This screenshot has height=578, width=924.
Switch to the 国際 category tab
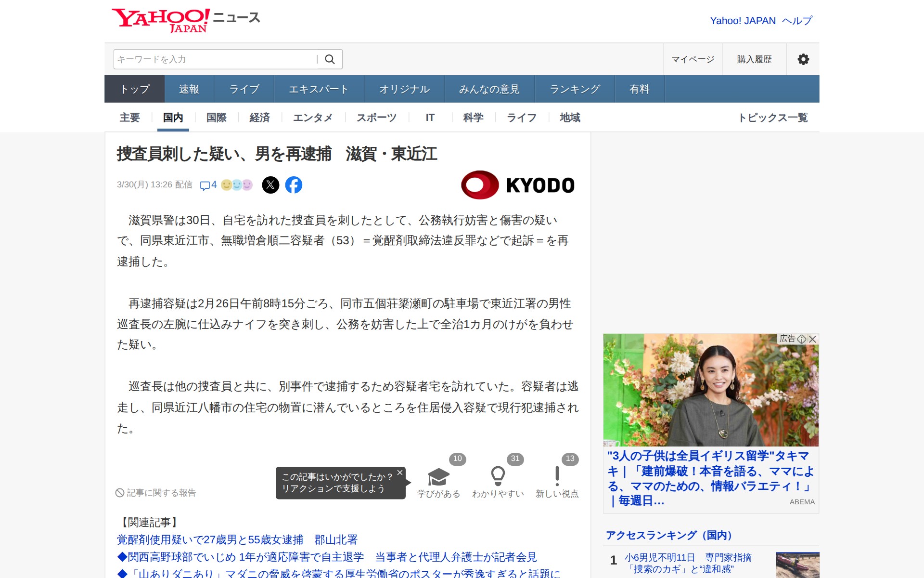216,118
